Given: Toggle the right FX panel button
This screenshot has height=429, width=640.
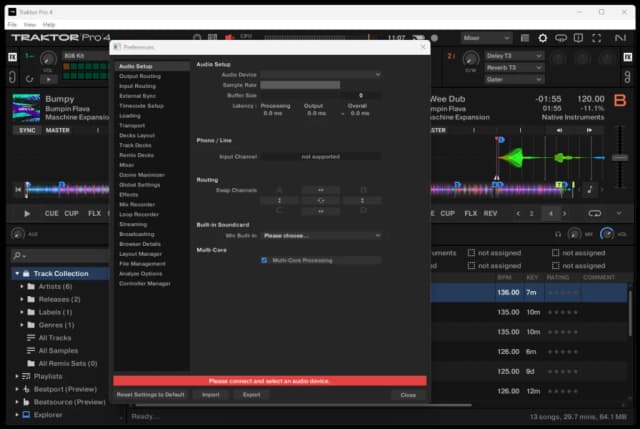Looking at the screenshot, I should coord(628,57).
